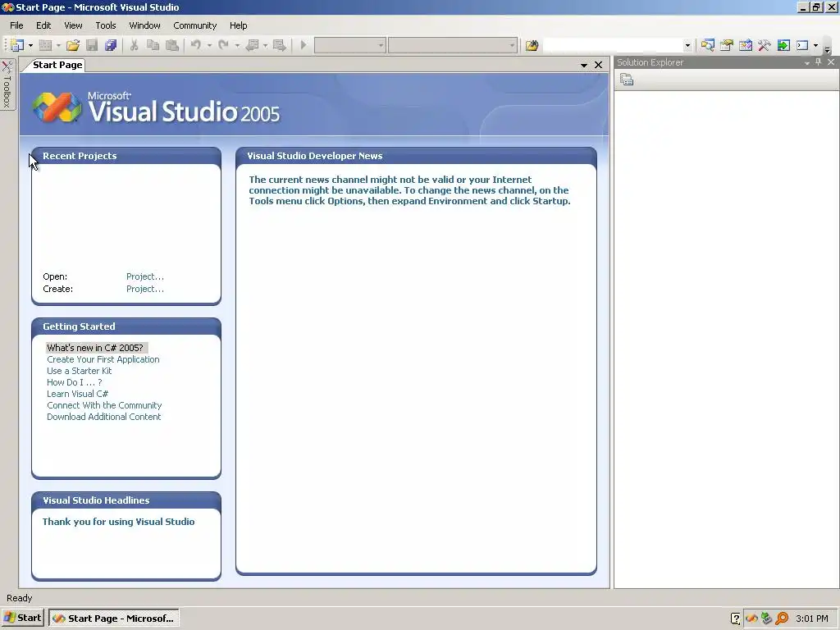Click the How Do I ... ? link
This screenshot has width=840, height=630.
coord(74,382)
